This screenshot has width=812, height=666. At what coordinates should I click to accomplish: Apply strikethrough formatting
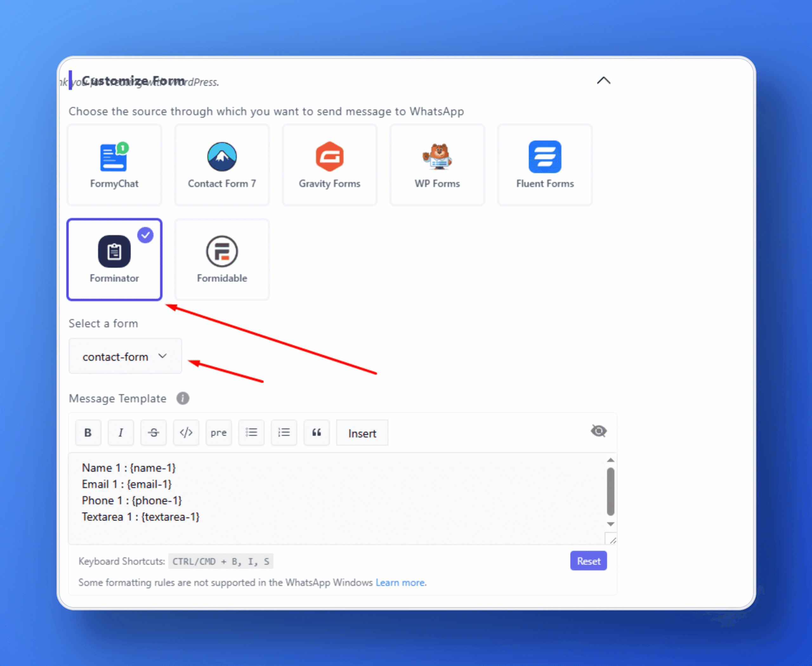pyautogui.click(x=154, y=433)
